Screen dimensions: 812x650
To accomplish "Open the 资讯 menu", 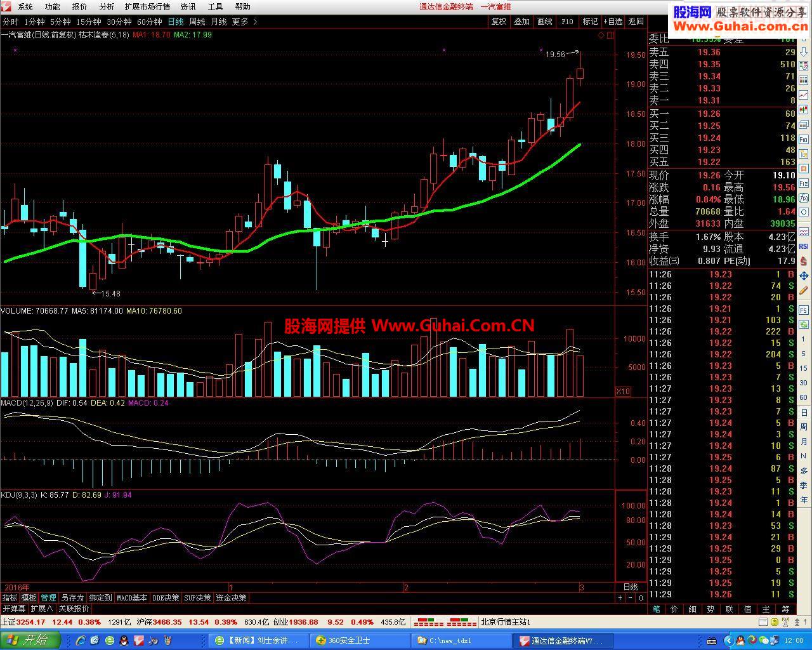I will click(188, 7).
